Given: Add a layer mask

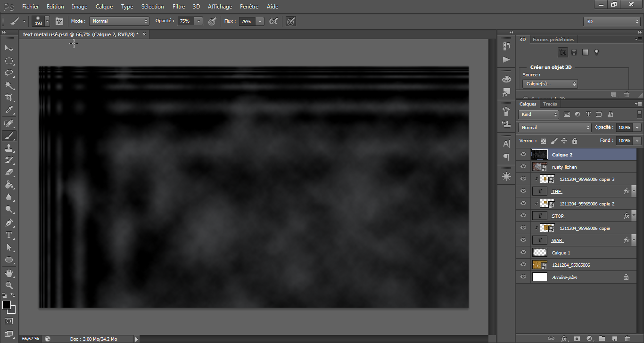Looking at the screenshot, I should pos(577,338).
